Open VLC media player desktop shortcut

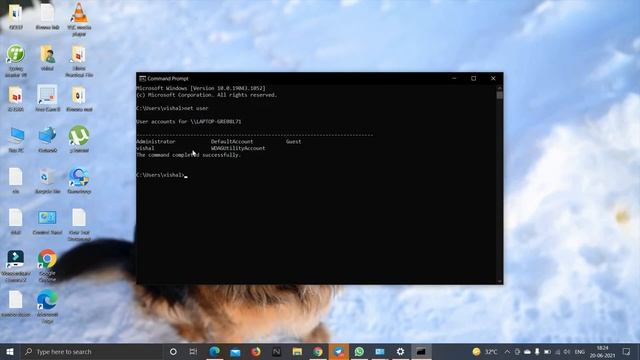pos(79,18)
